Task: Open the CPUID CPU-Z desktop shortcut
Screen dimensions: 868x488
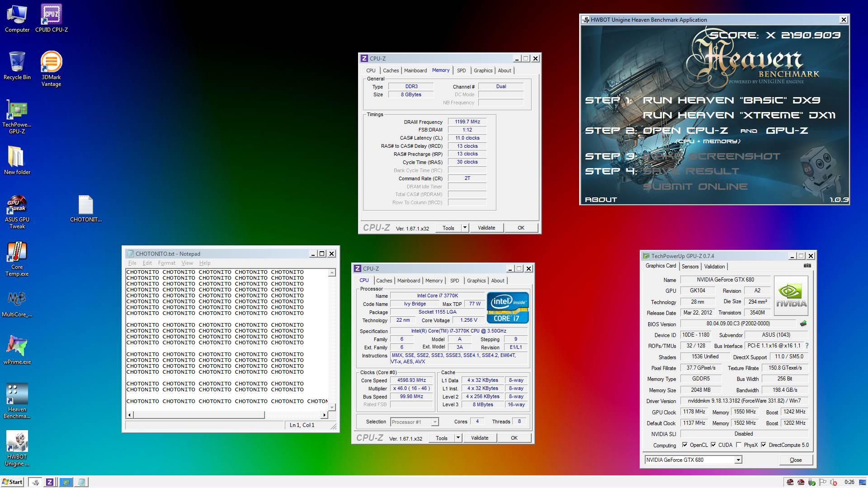Action: [x=51, y=19]
